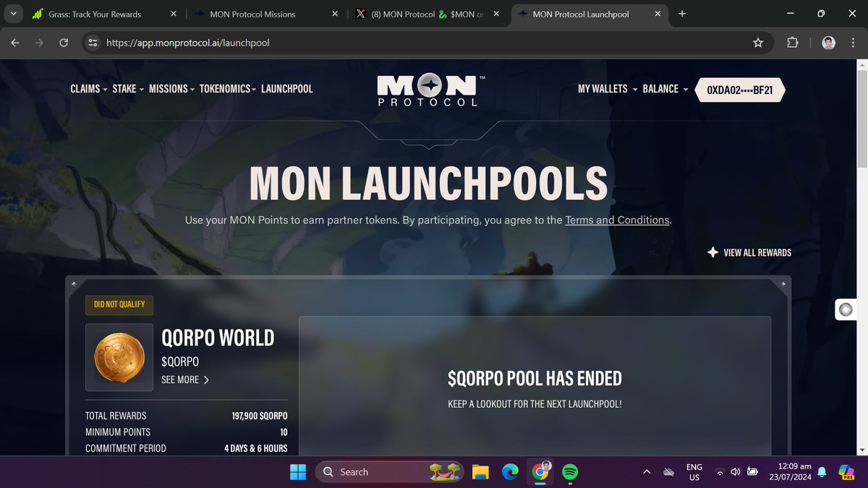The image size is (868, 488).
Task: Show hidden system tray icons
Action: (646, 472)
